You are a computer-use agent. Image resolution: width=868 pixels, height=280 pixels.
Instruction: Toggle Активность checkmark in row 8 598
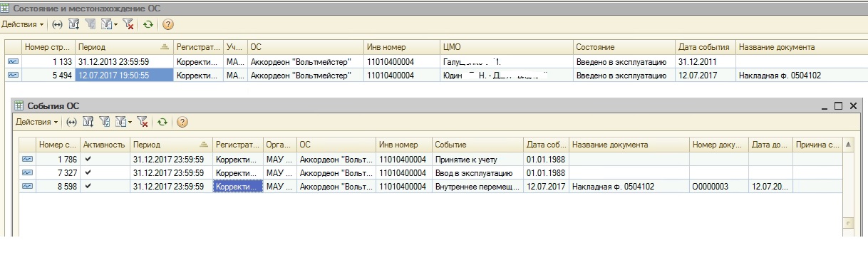88,186
